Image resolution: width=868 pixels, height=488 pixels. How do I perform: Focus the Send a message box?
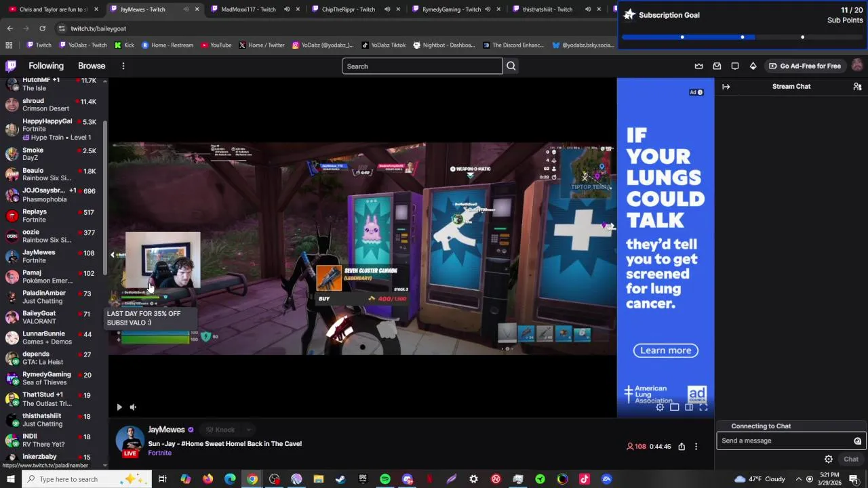(x=785, y=441)
